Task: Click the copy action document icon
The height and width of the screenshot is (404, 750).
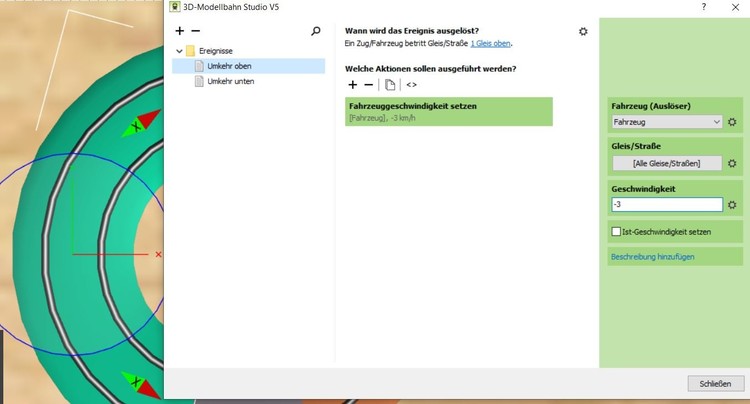Action: pyautogui.click(x=390, y=85)
